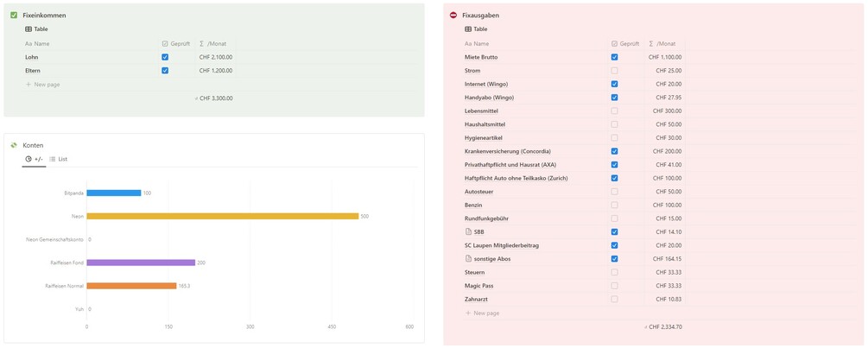Viewport: 868px width, 348px height.
Task: Tick the Geprüft checkbox for Zahnarzt
Action: pyautogui.click(x=614, y=299)
